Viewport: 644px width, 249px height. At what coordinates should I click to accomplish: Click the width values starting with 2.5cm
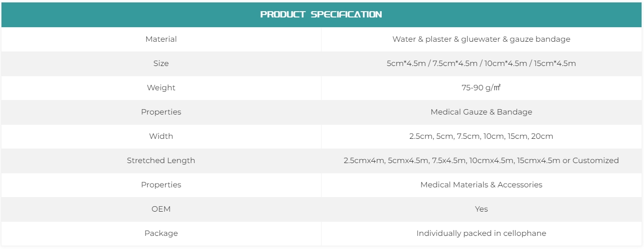481,136
